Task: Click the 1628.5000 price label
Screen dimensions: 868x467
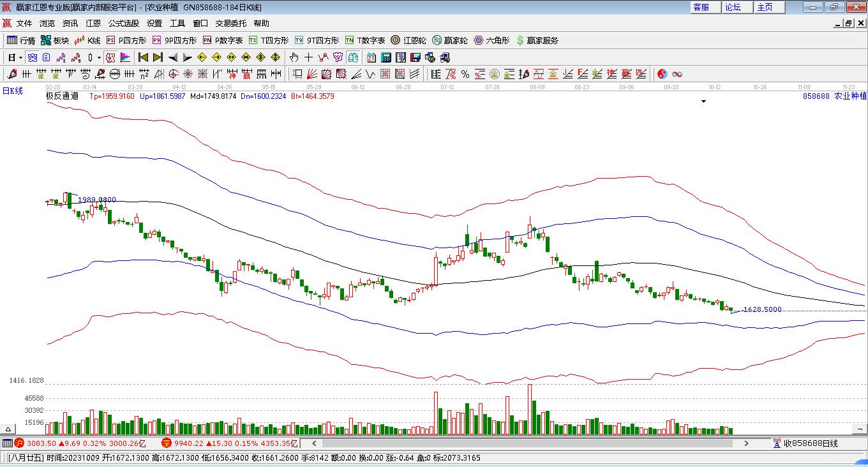Action: [763, 309]
